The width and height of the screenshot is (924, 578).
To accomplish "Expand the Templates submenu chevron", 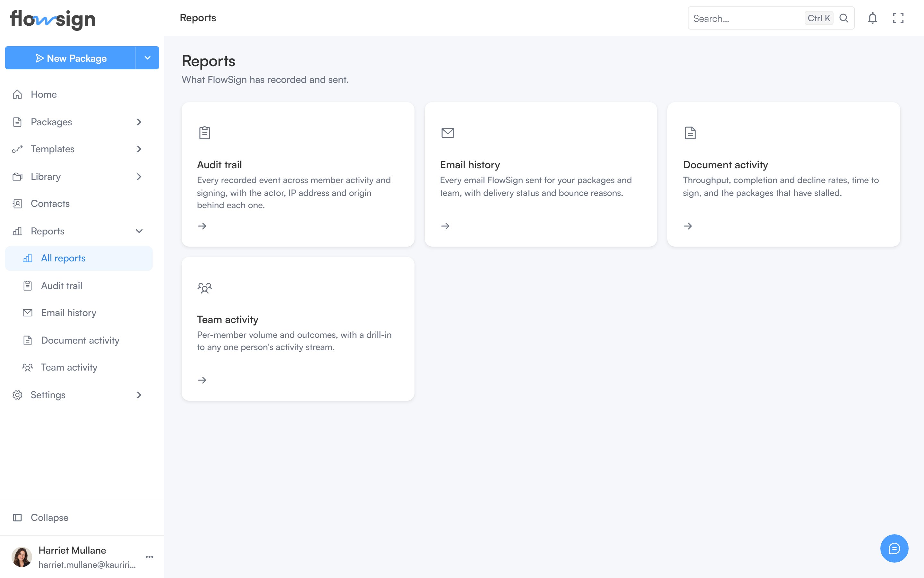I will (x=139, y=149).
